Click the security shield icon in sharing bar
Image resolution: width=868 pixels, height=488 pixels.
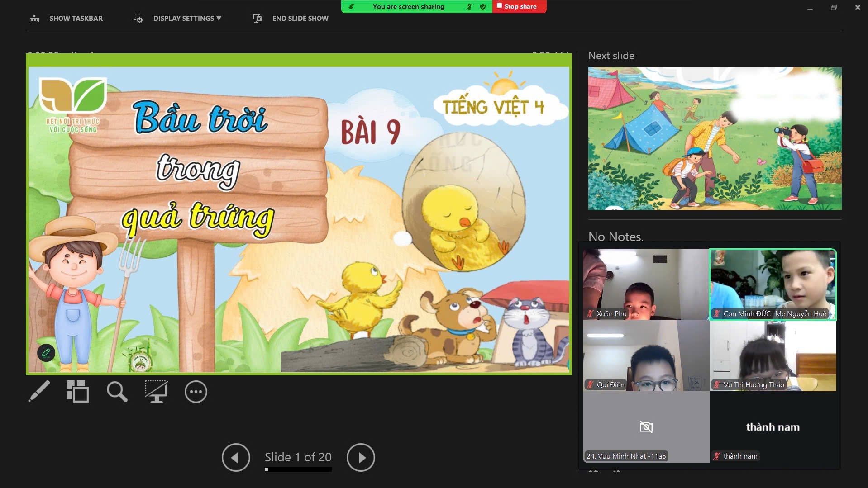click(483, 7)
